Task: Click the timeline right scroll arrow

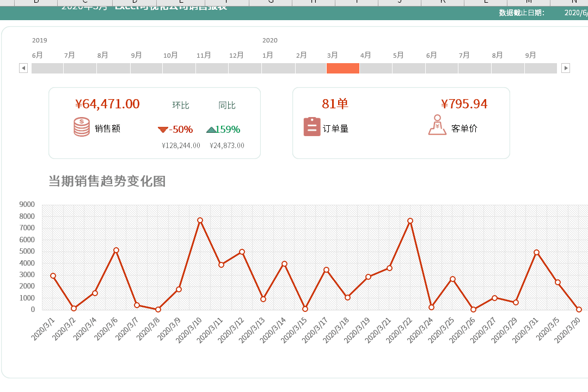Action: (566, 68)
